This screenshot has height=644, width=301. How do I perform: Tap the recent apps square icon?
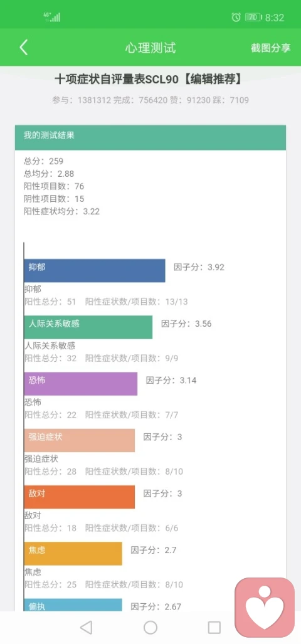coord(214,627)
